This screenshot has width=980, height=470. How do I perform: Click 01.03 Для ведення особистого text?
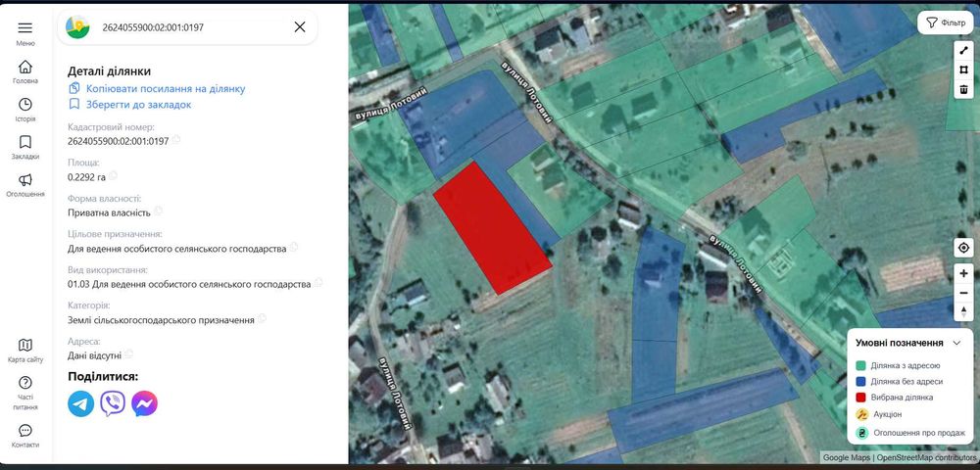(189, 284)
